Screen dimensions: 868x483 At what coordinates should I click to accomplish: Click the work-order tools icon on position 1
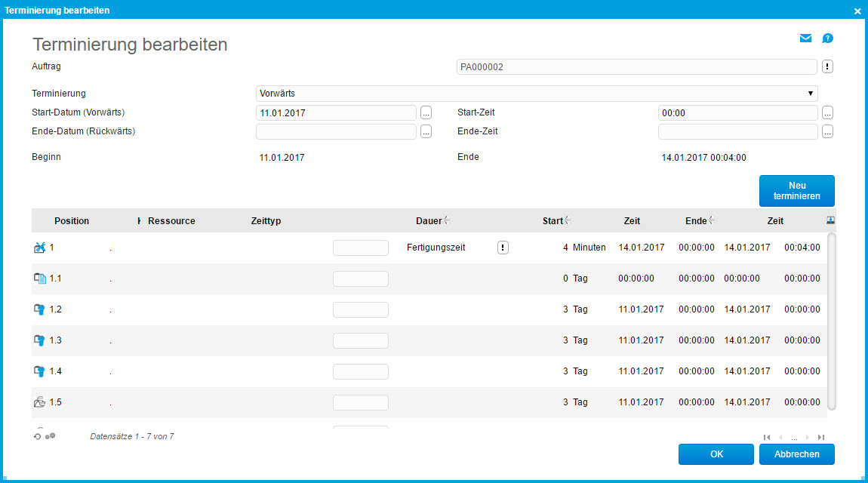point(39,247)
